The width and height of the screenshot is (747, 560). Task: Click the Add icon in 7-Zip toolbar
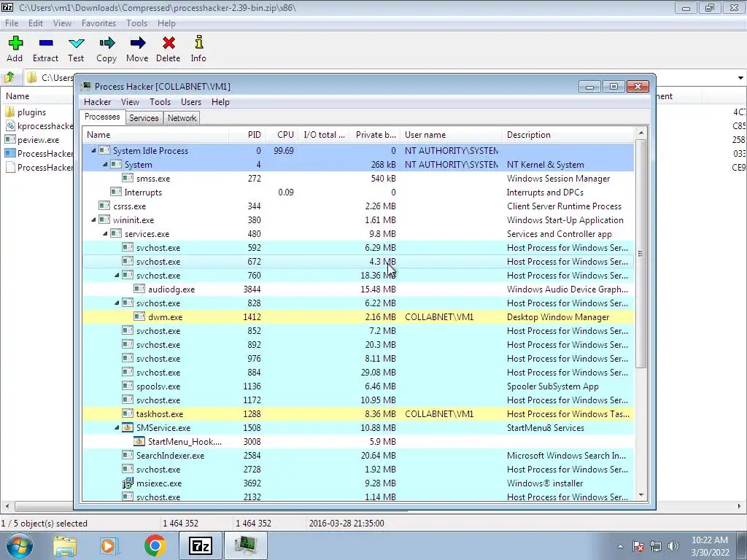[15, 43]
